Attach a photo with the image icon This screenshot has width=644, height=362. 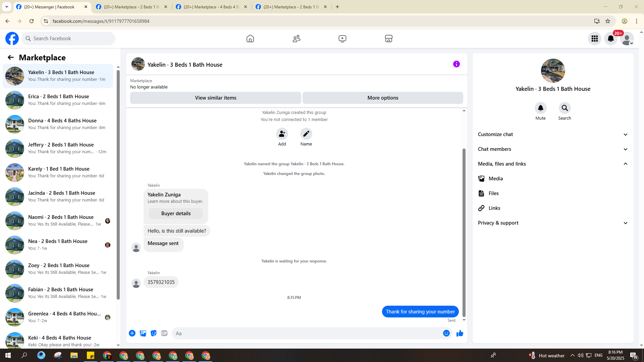[143, 333]
